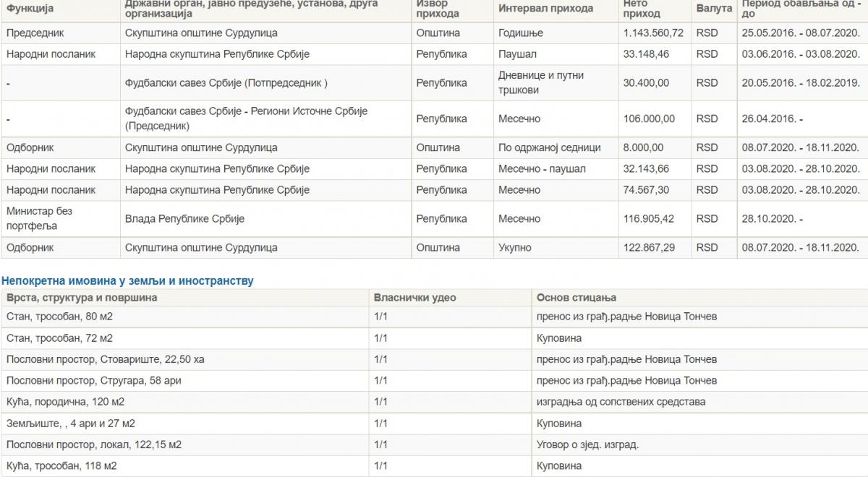Click the 'Функција' column header
This screenshot has height=477, width=868.
click(x=30, y=9)
